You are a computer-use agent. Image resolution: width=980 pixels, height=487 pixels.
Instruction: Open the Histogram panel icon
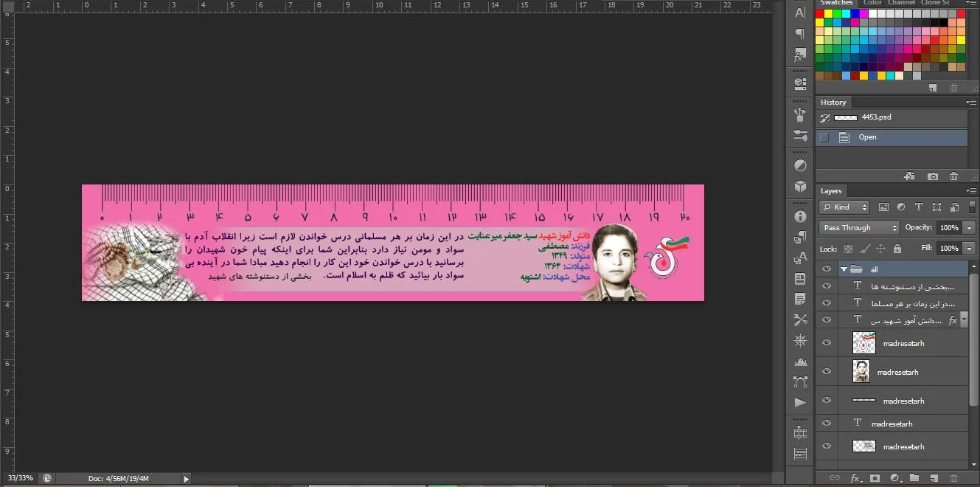point(800,362)
